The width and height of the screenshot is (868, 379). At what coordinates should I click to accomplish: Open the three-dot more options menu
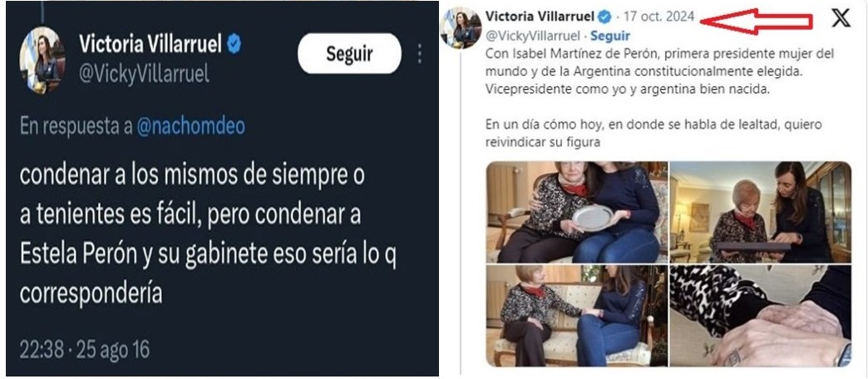[x=420, y=54]
